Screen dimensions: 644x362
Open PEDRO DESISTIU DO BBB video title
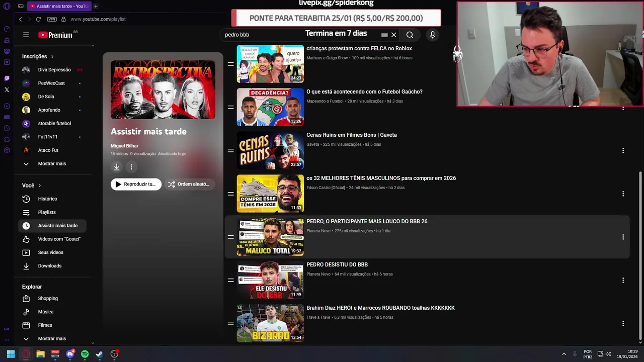pyautogui.click(x=337, y=264)
